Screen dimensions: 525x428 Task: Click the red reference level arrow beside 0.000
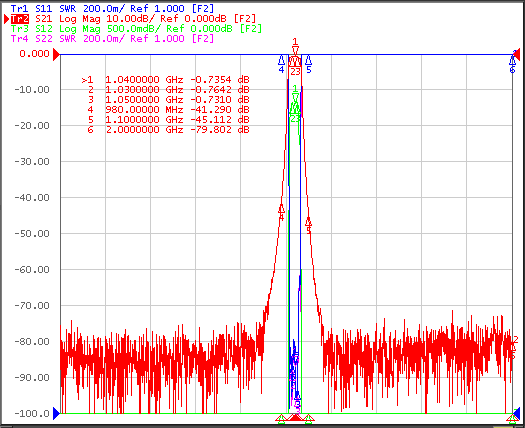(56, 54)
